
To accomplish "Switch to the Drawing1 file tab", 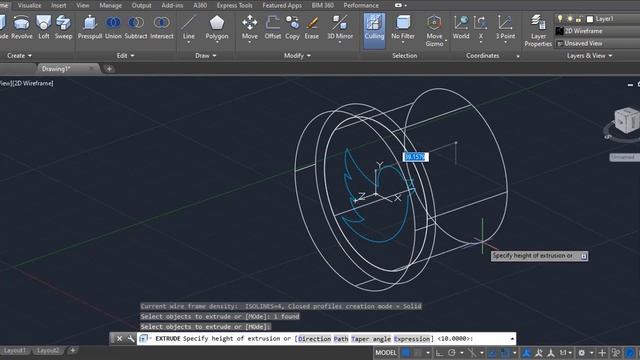I will pos(67,69).
